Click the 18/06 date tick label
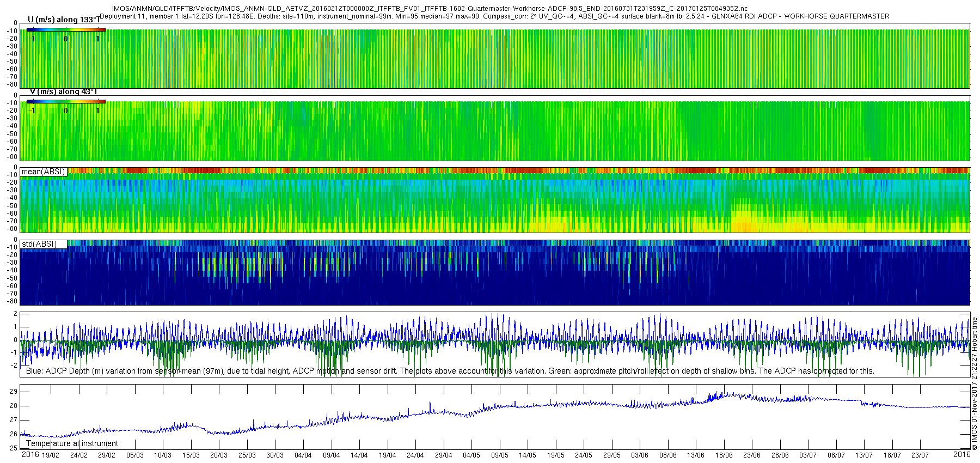The height and width of the screenshot is (463, 980). tap(724, 455)
